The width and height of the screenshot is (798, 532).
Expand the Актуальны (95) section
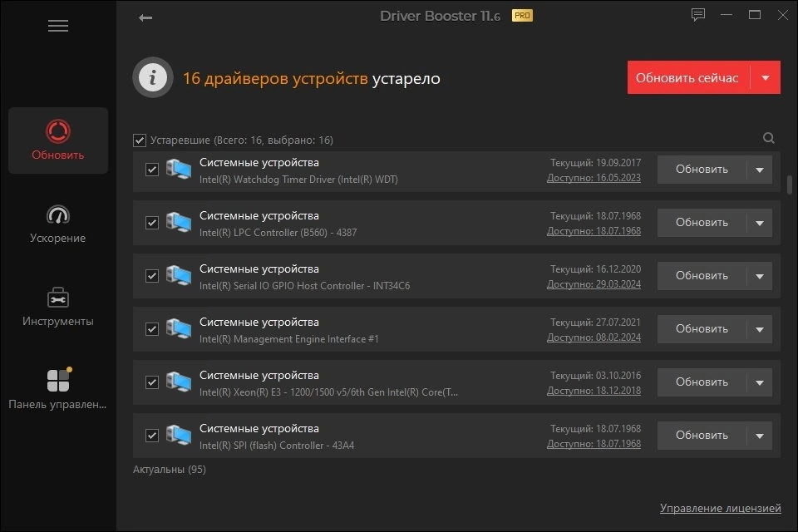(170, 470)
